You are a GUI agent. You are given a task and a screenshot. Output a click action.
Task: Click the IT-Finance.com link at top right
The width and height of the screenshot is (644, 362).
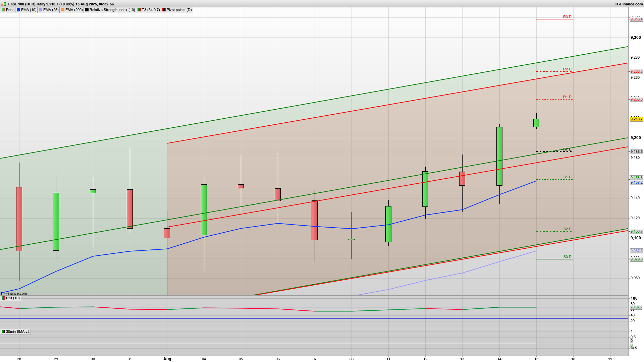coord(629,4)
